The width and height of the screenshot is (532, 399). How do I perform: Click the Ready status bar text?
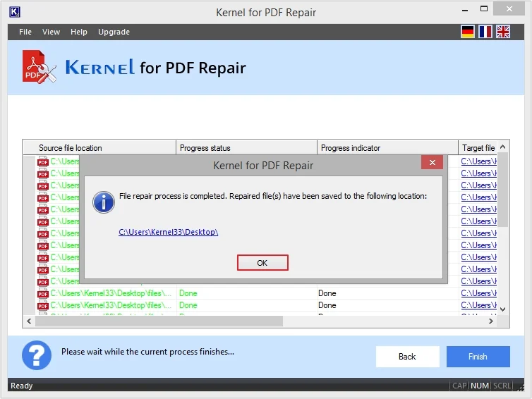pyautogui.click(x=22, y=386)
